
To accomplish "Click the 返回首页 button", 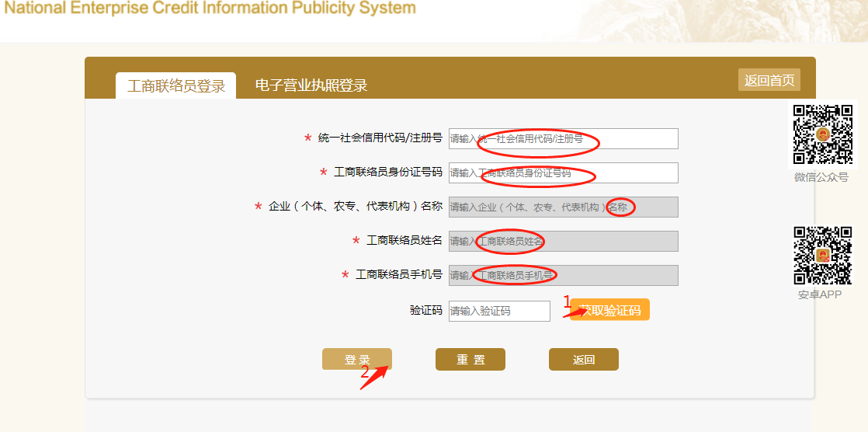I will [x=769, y=80].
